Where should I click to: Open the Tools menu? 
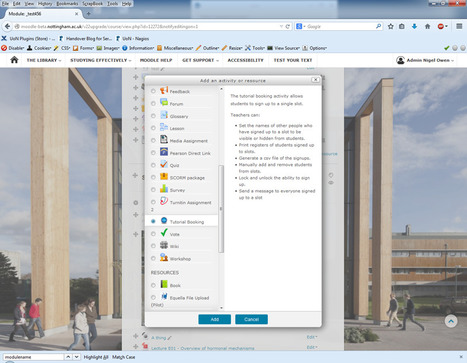point(112,4)
